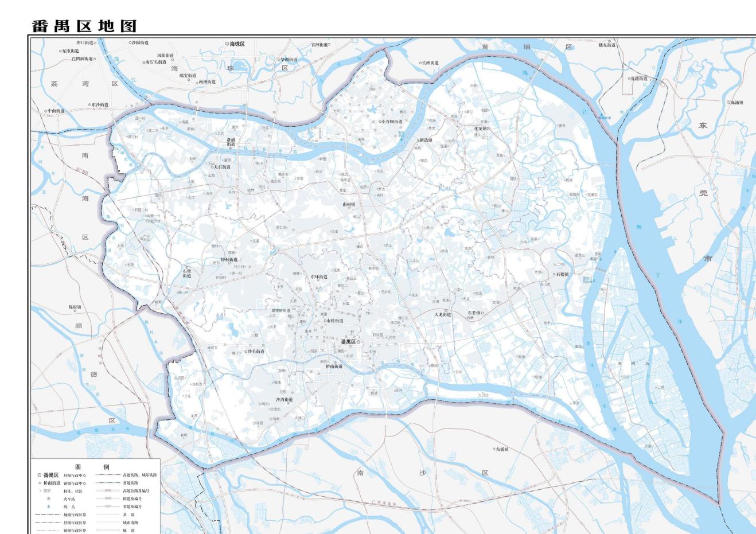Click the 南村镇 label
The height and width of the screenshot is (534, 756).
(x=349, y=204)
